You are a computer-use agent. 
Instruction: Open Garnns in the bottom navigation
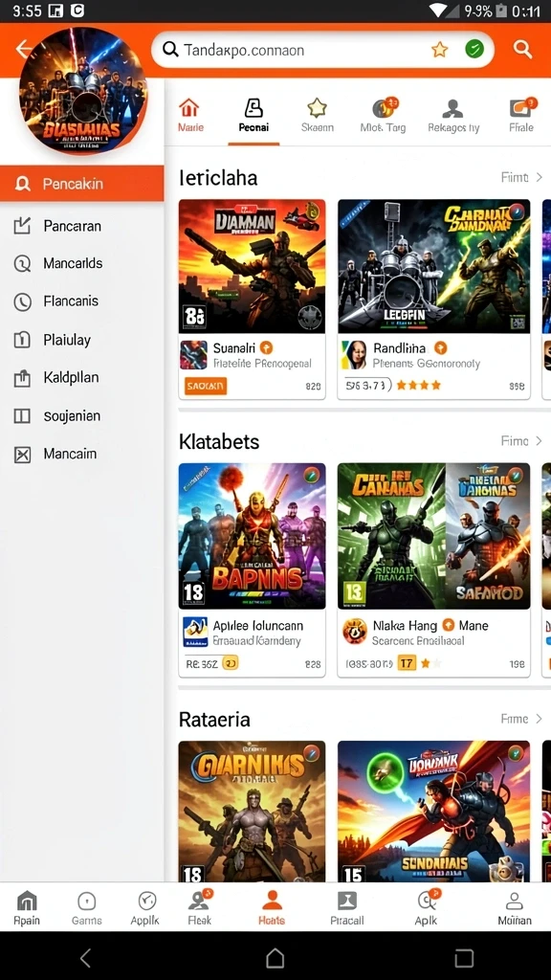point(86,908)
